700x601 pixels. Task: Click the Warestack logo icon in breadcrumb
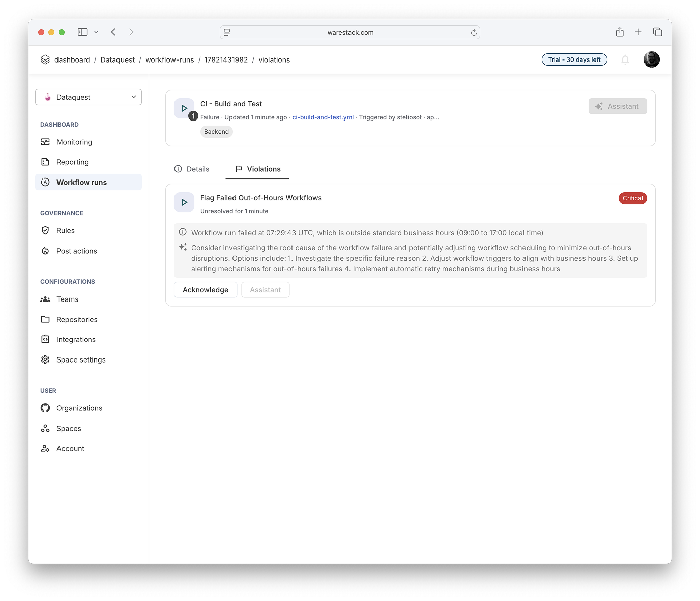(x=45, y=59)
